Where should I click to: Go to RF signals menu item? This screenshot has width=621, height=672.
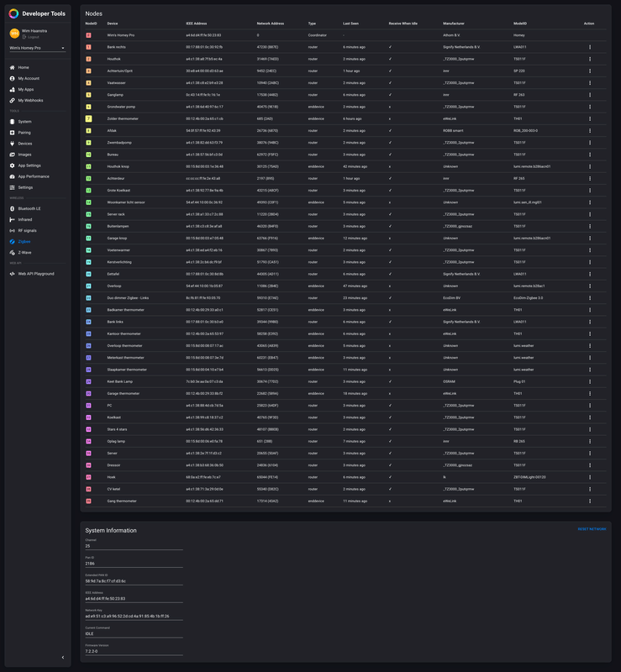[x=27, y=230]
